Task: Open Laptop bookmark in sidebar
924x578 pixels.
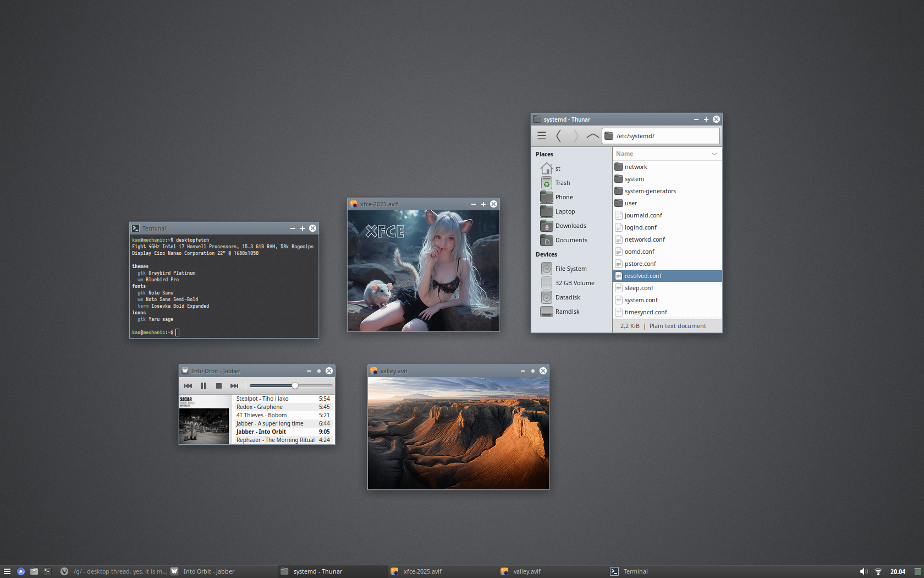Action: pos(571,211)
